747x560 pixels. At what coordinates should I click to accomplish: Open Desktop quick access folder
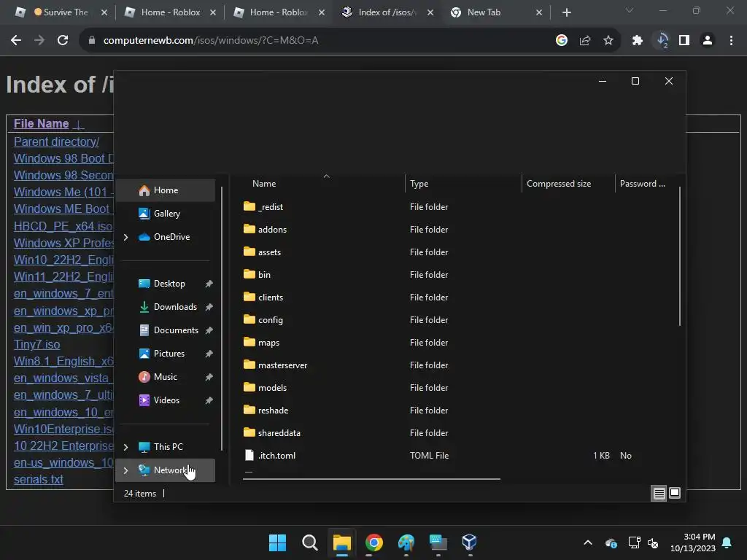pos(166,284)
